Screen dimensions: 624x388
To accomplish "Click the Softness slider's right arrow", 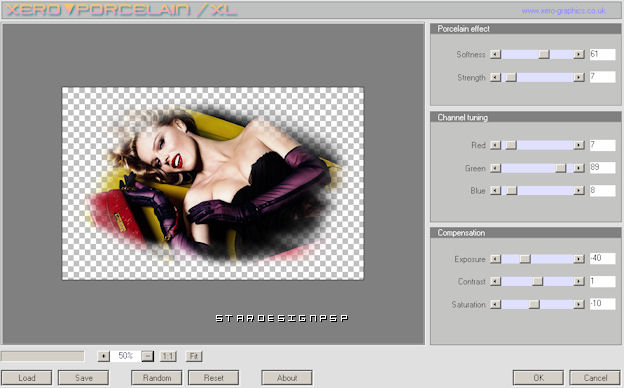I will point(579,54).
